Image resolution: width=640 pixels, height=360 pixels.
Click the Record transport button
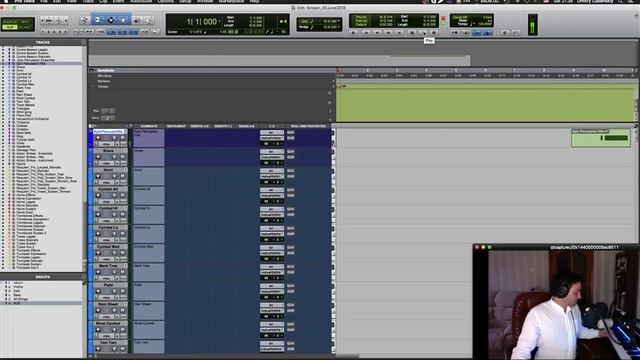434,32
